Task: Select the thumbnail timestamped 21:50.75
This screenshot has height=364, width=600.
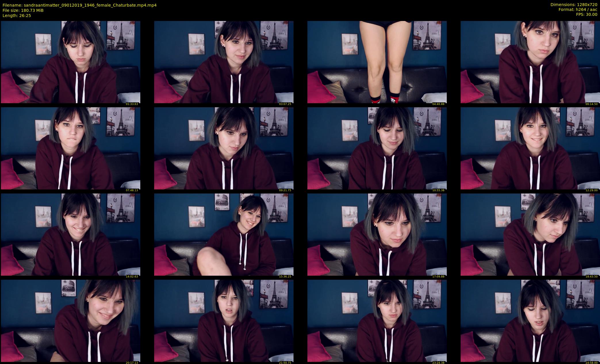Action: (224, 321)
